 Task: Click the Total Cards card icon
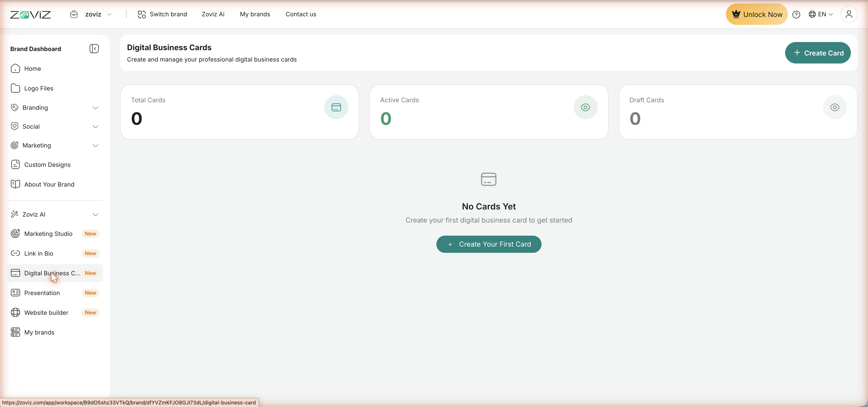tap(336, 107)
